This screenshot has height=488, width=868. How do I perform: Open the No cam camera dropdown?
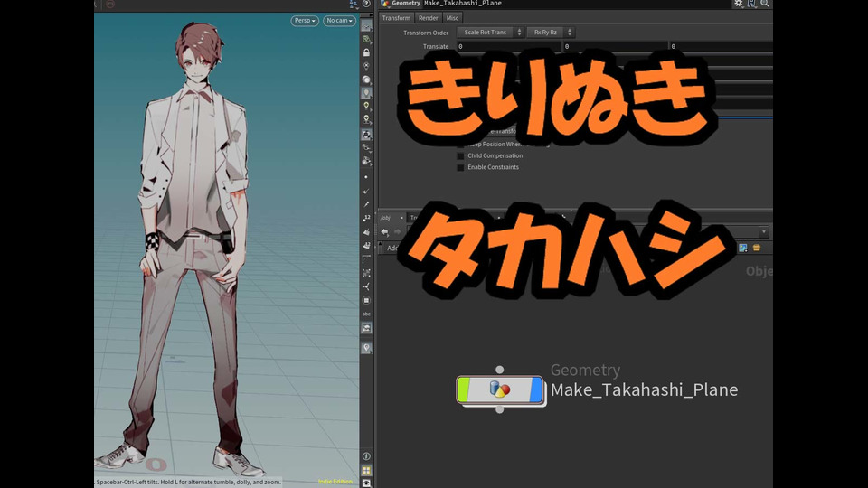click(339, 21)
